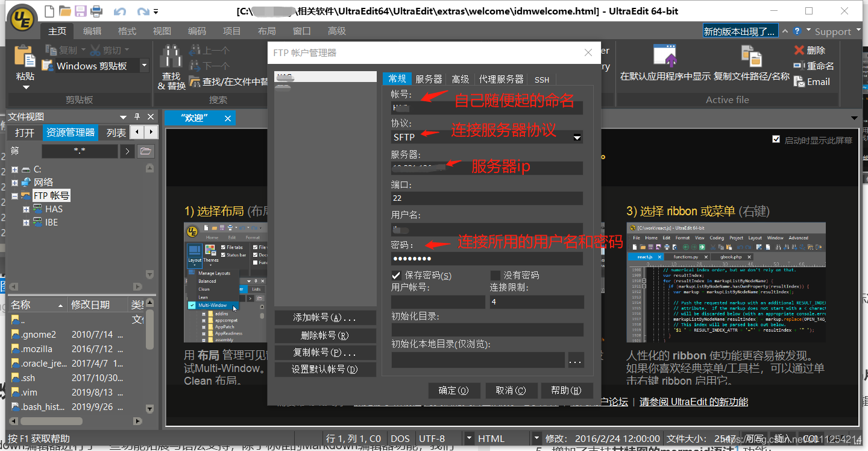The height and width of the screenshot is (451, 868).
Task: Expand the C: drive node
Action: click(x=14, y=169)
